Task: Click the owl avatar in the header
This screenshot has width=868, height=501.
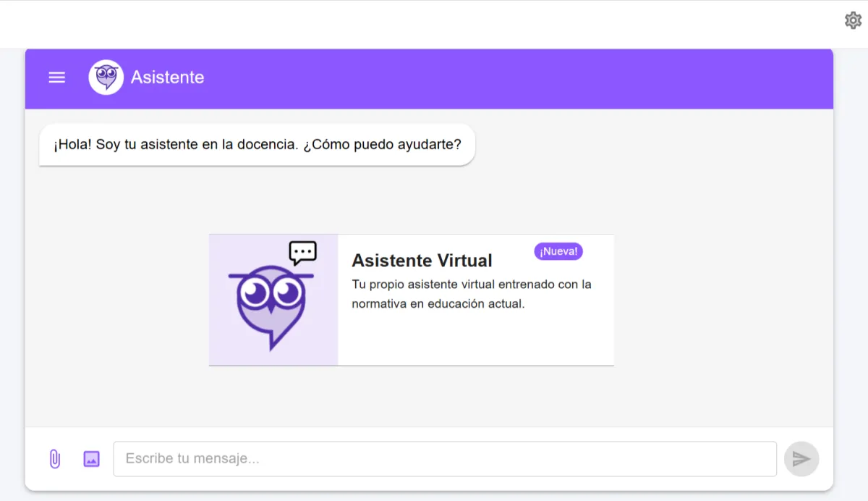Action: (x=106, y=77)
